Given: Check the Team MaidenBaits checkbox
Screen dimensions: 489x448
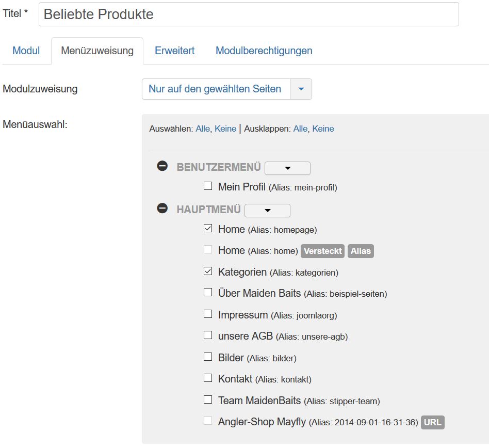Looking at the screenshot, I should [x=208, y=399].
